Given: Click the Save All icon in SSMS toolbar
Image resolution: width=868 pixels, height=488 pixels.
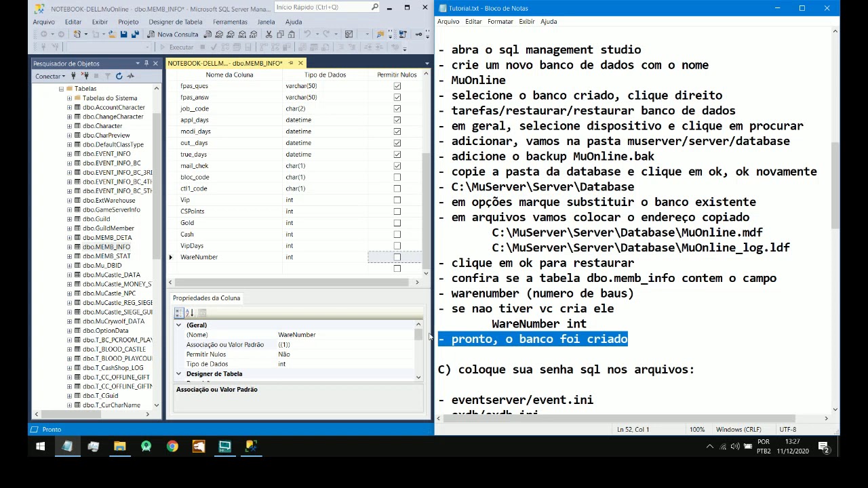Looking at the screenshot, I should click(135, 34).
